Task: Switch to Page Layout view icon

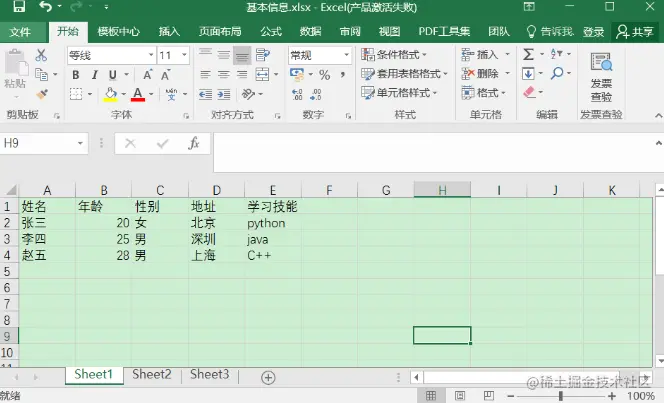Action: [460, 396]
